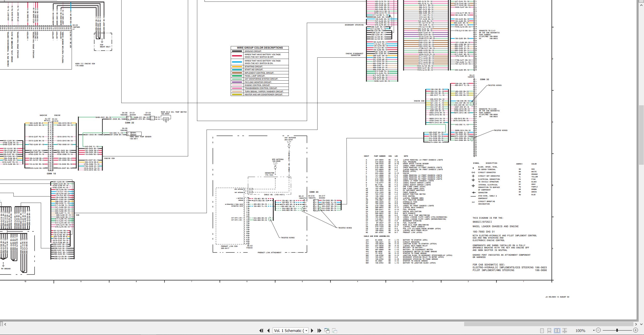Click the REAR AXLE OIL TEMP SWITCH label
The width and height of the screenshot is (644, 335).
point(174,112)
